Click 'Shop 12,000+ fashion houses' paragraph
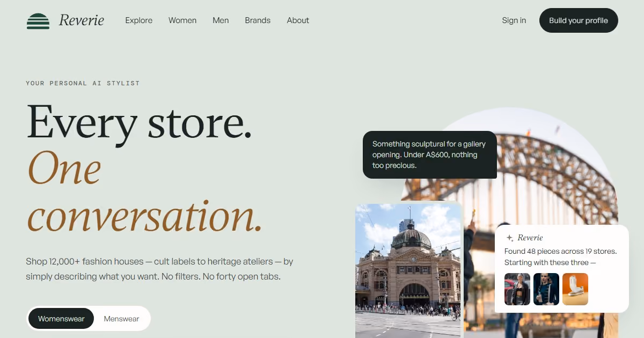The width and height of the screenshot is (644, 338). [x=159, y=269]
